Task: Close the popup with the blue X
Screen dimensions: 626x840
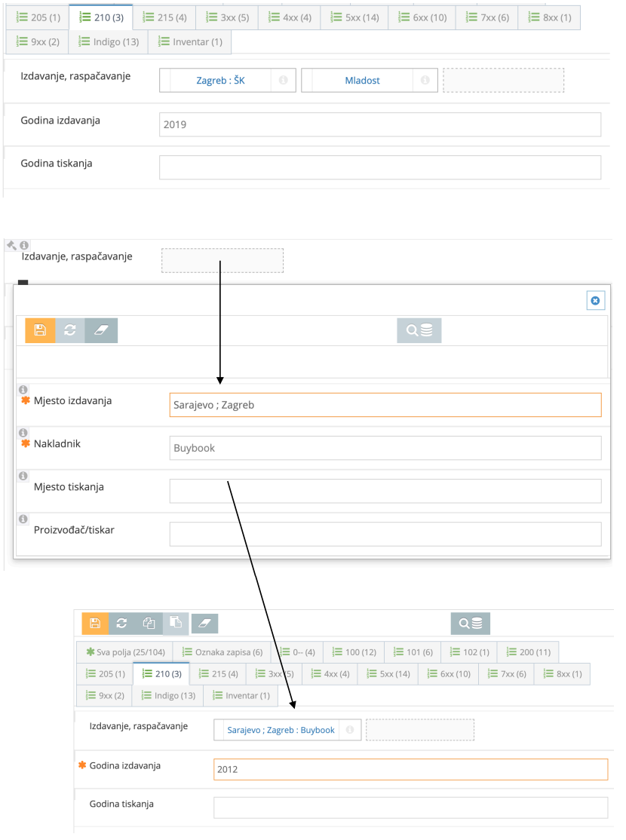Action: 595,301
